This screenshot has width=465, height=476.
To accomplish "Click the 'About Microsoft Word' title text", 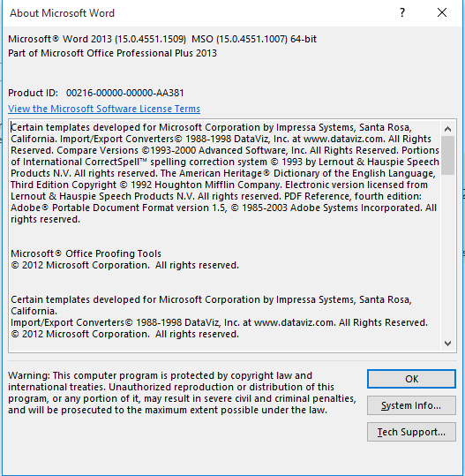I will tap(62, 13).
